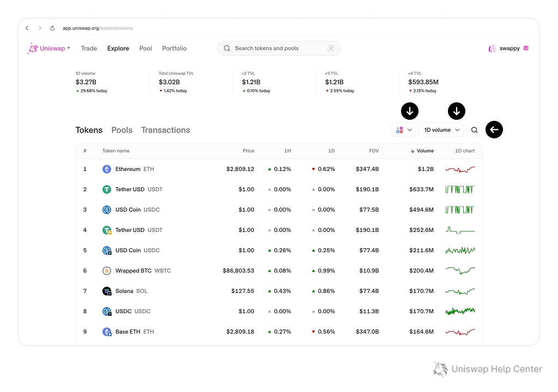Click the app.uniswap.org address bar URL
Viewport: 558px width, 392px height.
98,28
